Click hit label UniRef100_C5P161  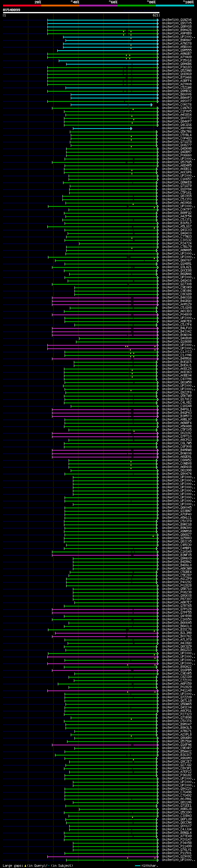click(177, 192)
